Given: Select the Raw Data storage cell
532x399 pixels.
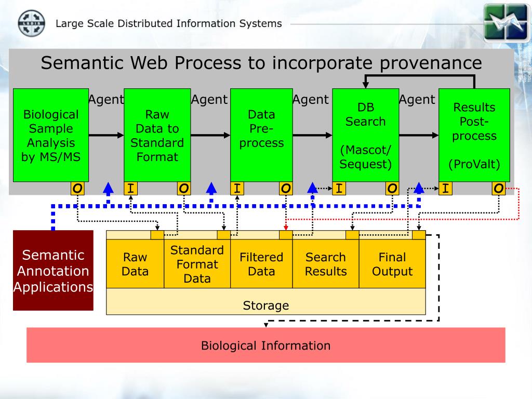Looking at the screenshot, I should point(135,264).
